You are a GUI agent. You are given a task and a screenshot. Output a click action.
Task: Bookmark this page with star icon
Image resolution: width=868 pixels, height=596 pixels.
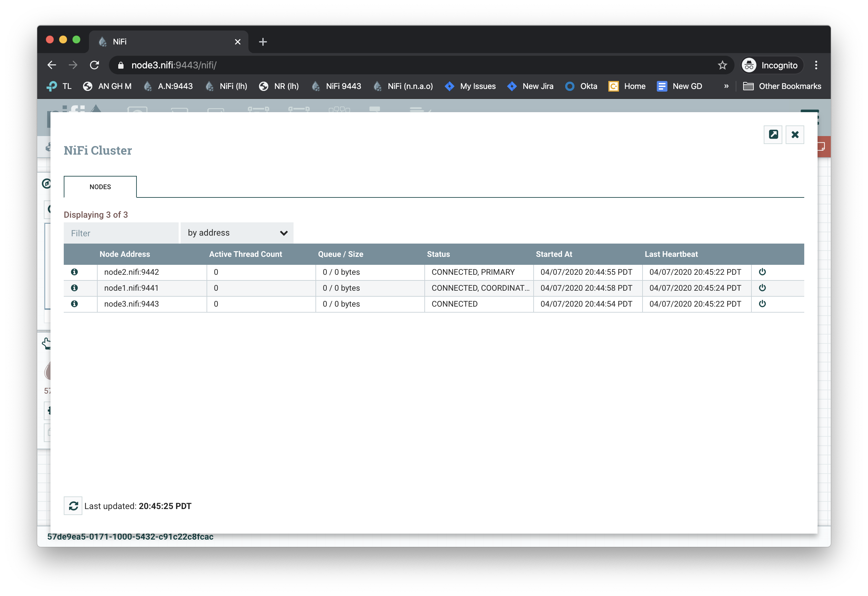coord(722,65)
